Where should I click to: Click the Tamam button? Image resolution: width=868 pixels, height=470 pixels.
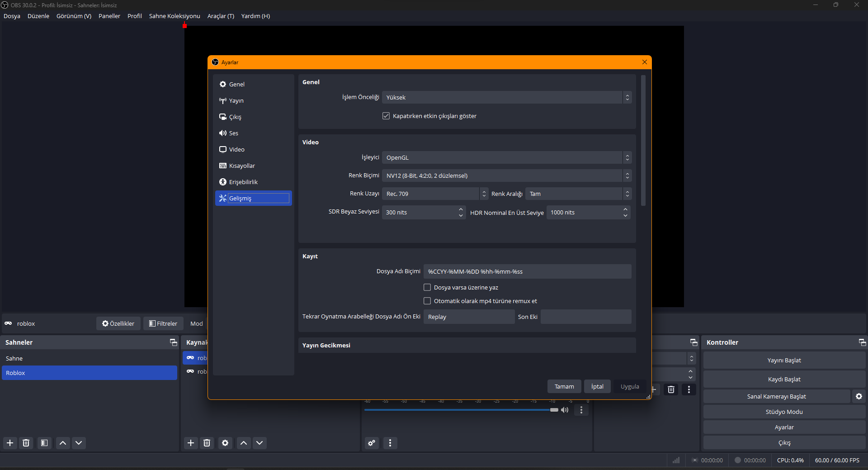click(x=564, y=386)
